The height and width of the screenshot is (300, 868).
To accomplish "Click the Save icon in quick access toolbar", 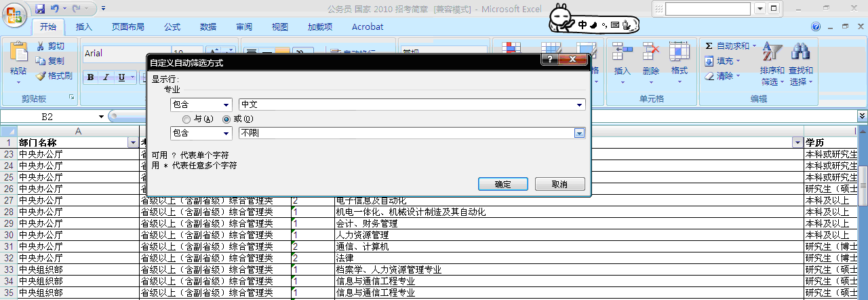I will (x=40, y=9).
